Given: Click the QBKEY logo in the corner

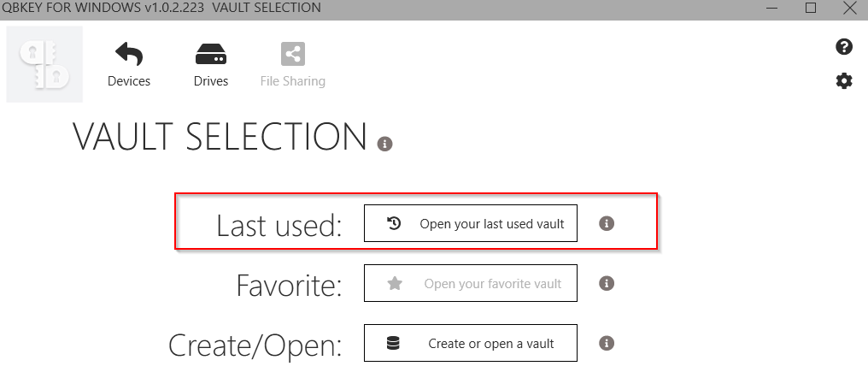Looking at the screenshot, I should pyautogui.click(x=44, y=64).
